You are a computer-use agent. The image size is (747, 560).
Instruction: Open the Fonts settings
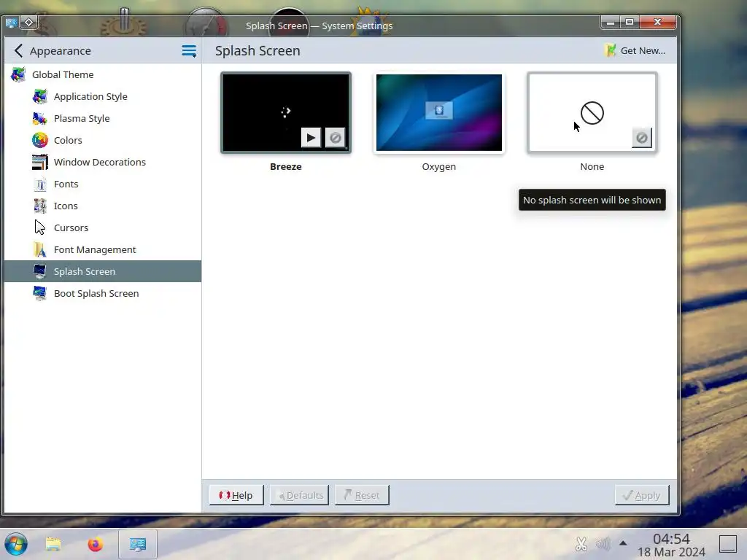tap(102, 184)
